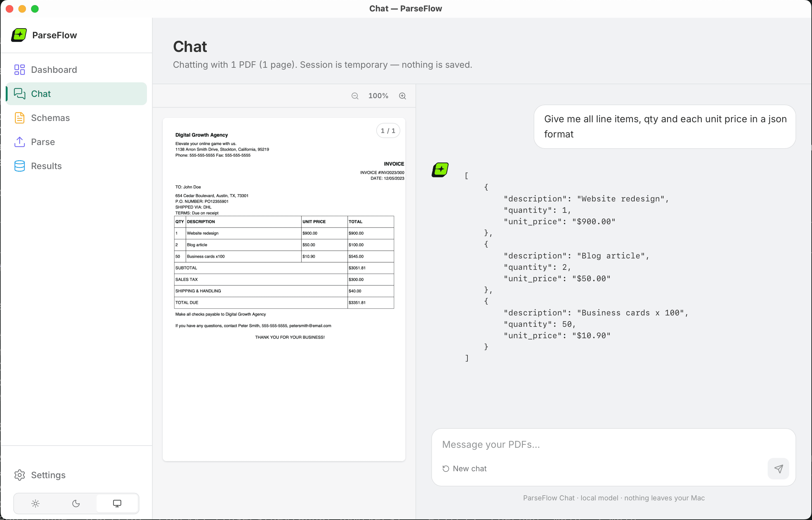Image resolution: width=812 pixels, height=520 pixels.
Task: Click the invoice PDF page preview
Action: pyautogui.click(x=284, y=289)
